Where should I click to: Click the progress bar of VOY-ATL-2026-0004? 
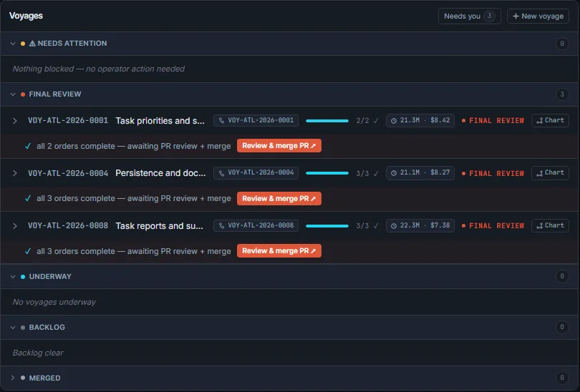tap(327, 173)
